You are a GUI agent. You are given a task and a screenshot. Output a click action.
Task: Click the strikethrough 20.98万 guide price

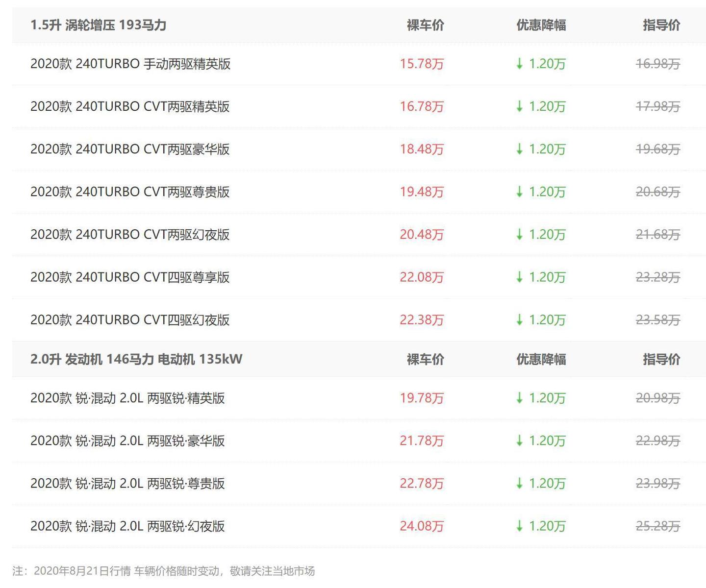tap(658, 398)
